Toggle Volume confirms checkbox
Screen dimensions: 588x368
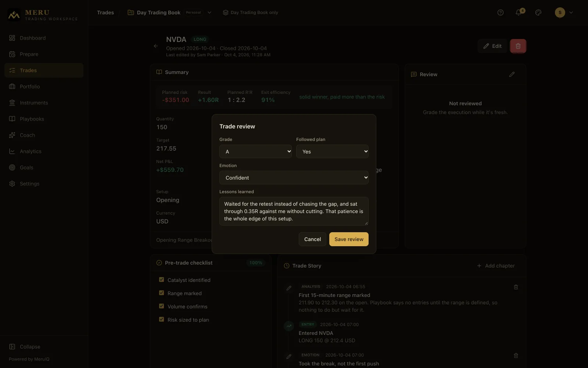coord(161,306)
